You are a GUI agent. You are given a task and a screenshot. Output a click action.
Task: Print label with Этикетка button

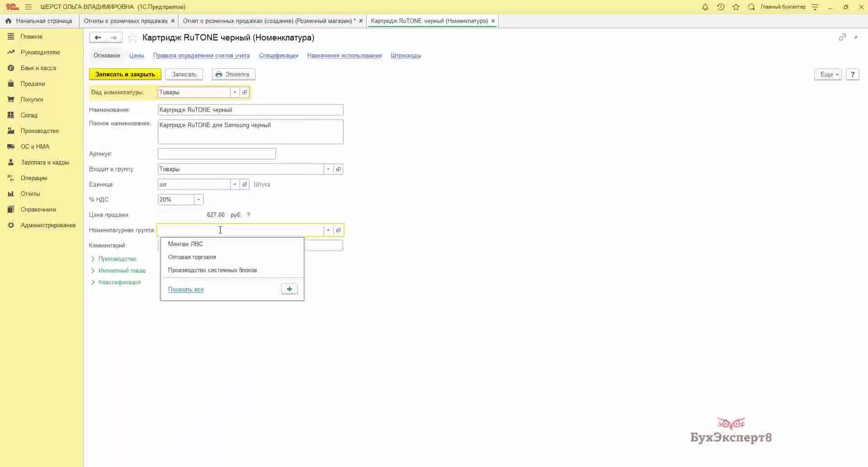(234, 74)
